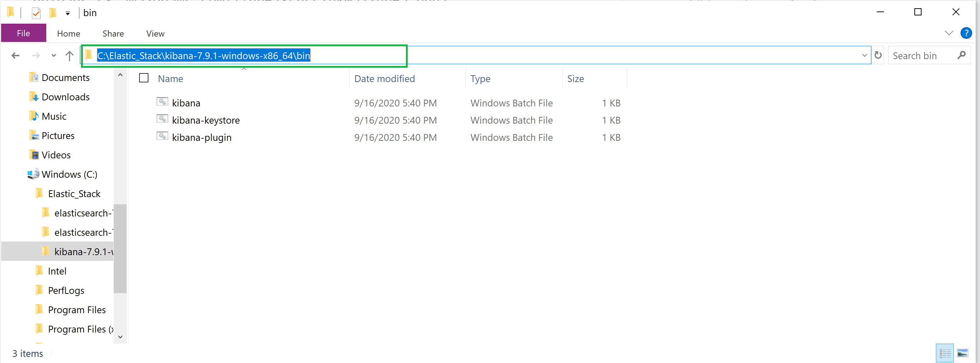
Task: Expand the ribbon with chevron
Action: pyautogui.click(x=949, y=33)
